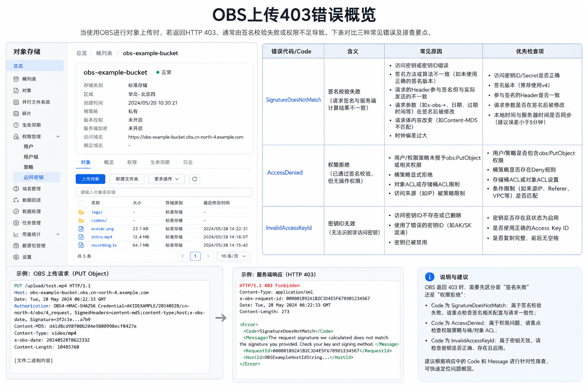Click the avatar.png file icon
The width and height of the screenshot is (588, 392).
[81, 229]
